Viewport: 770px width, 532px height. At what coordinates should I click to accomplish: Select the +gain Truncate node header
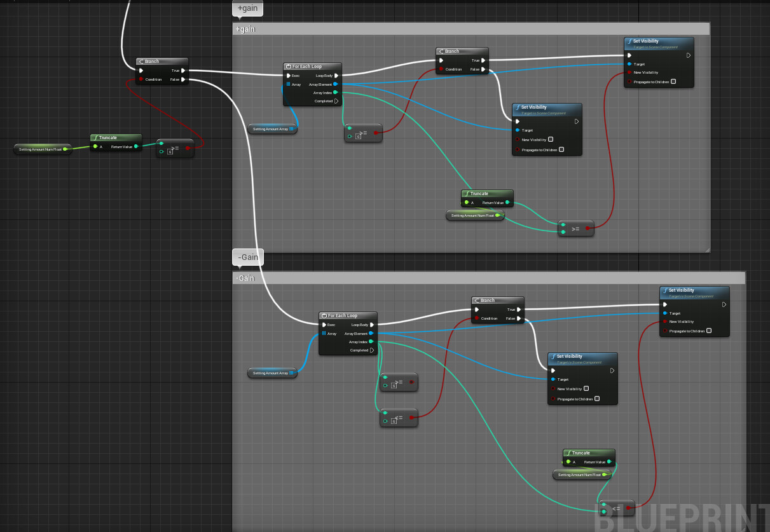tap(487, 194)
